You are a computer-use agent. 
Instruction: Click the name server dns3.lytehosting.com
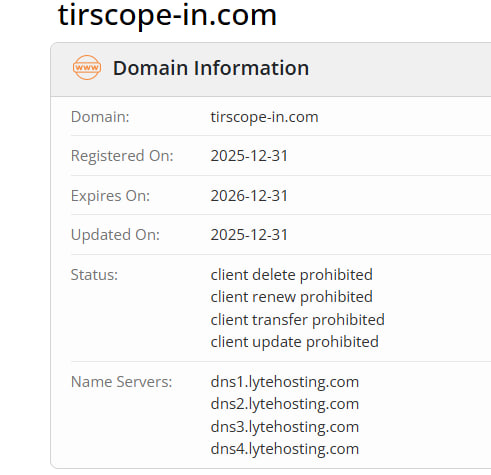click(285, 427)
